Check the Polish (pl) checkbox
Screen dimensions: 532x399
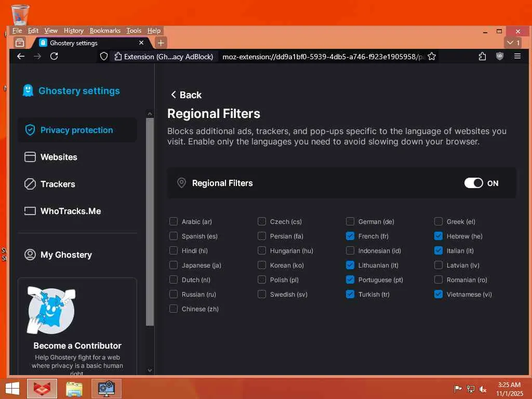[x=262, y=280]
